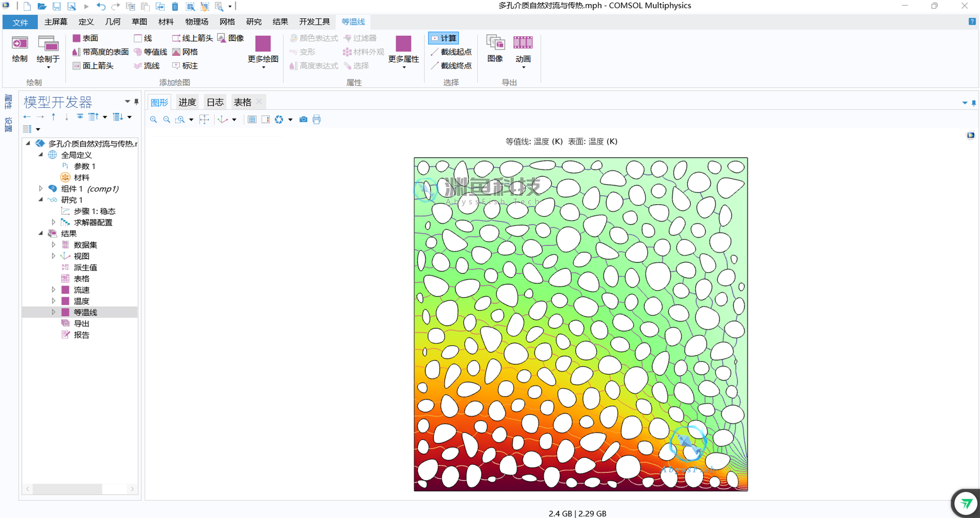980x518 pixels.
Task: Click the blue trash can Delete icon
Action: [175, 6]
